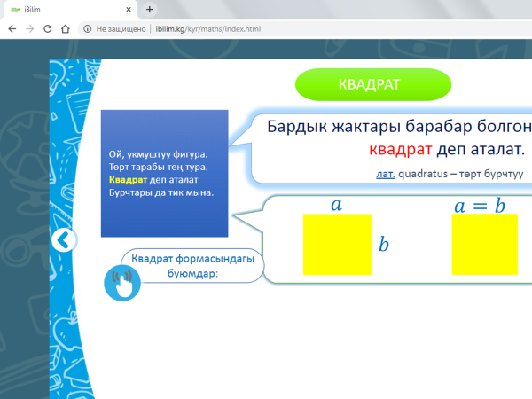This screenshot has width=532, height=399.
Task: Click the highlighted yellow word 'Квадрат'
Action: [x=128, y=179]
